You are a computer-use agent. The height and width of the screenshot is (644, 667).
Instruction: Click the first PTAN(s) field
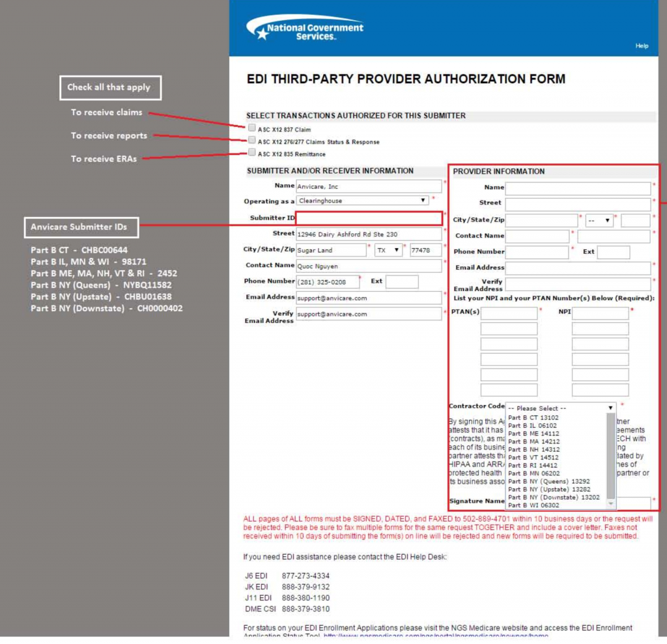pos(509,313)
